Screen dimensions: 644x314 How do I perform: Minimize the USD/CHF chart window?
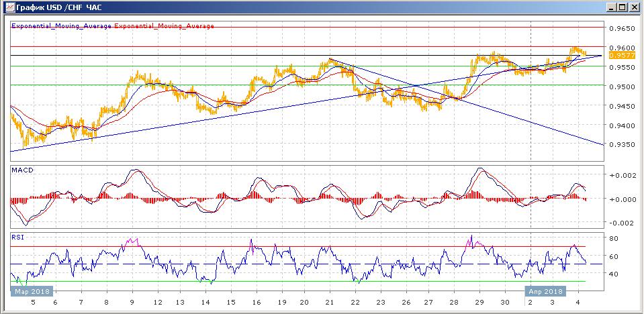[612, 7]
